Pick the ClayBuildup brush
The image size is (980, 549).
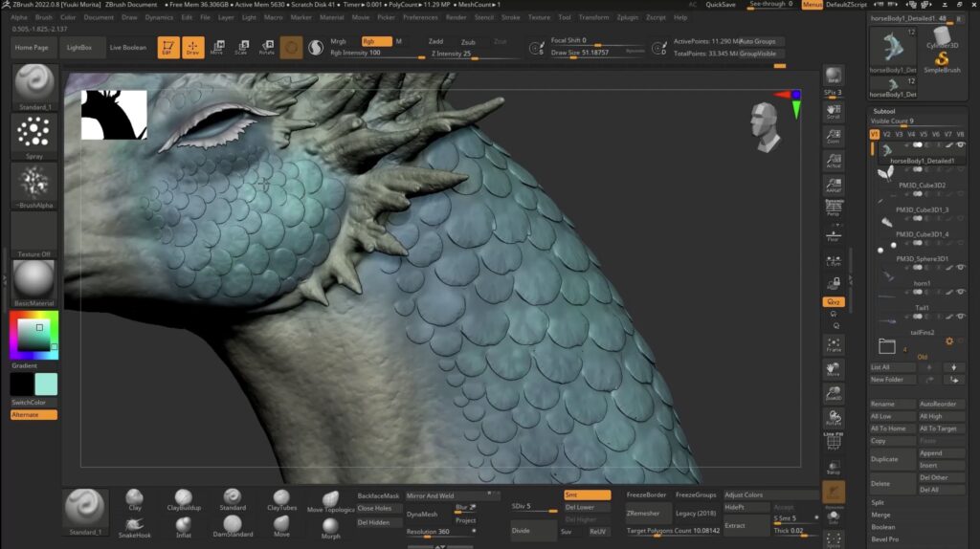(184, 498)
